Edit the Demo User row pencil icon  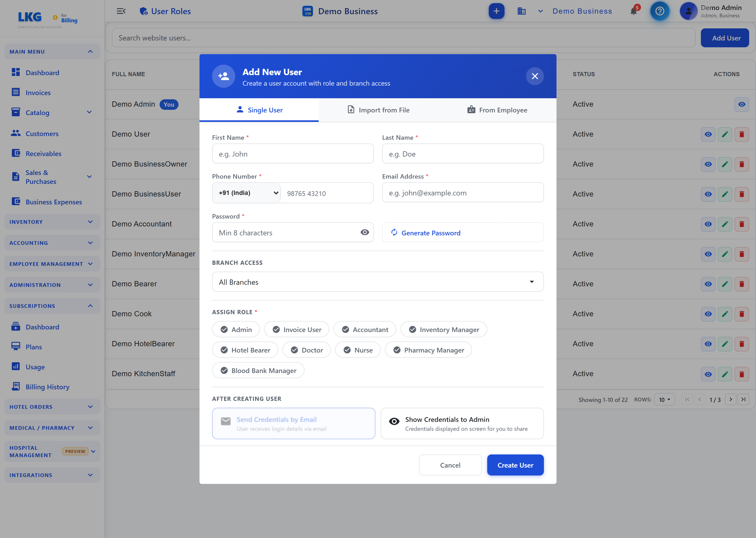pyautogui.click(x=725, y=134)
